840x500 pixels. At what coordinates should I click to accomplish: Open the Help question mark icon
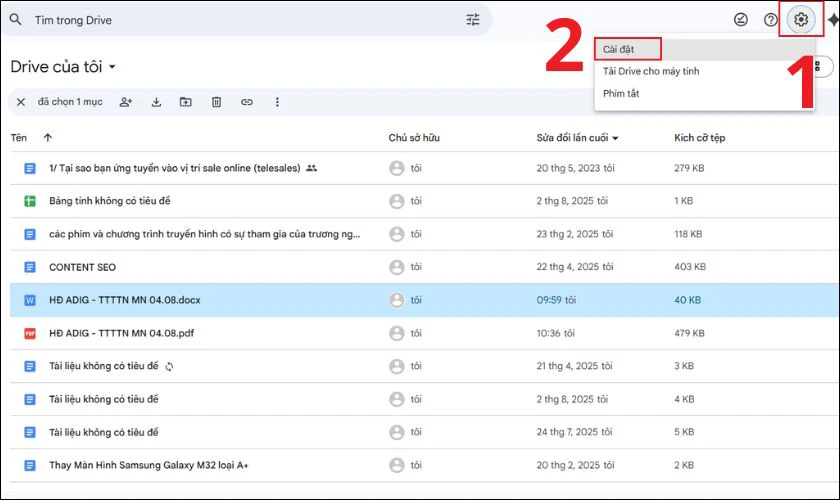770,20
